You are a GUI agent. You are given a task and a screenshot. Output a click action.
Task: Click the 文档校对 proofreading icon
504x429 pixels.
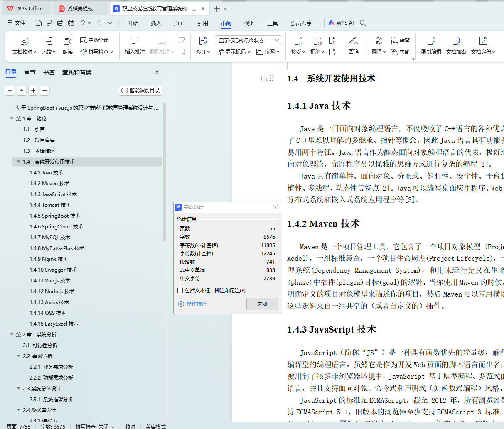point(25,41)
